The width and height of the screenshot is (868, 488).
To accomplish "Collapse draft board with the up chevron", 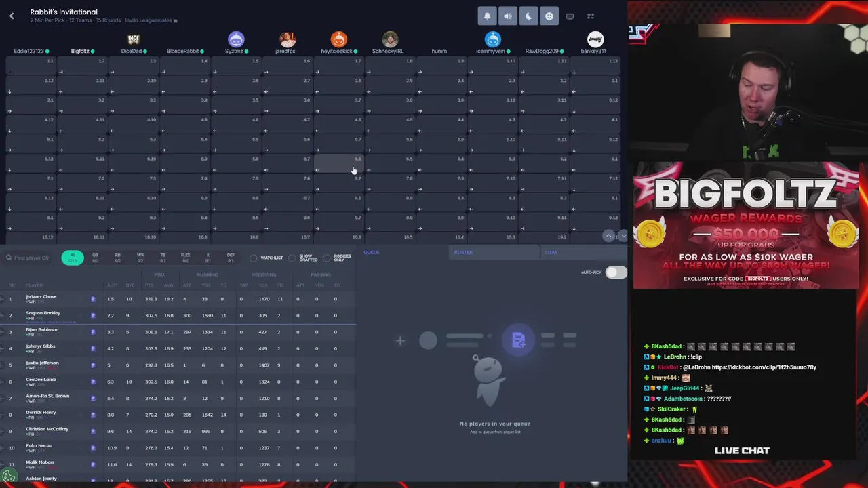I will click(609, 236).
